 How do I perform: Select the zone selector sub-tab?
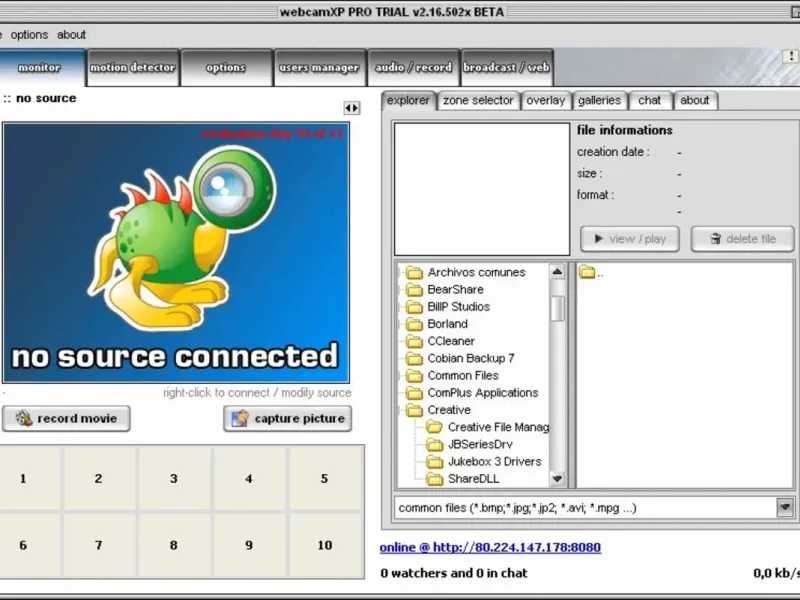click(x=478, y=101)
